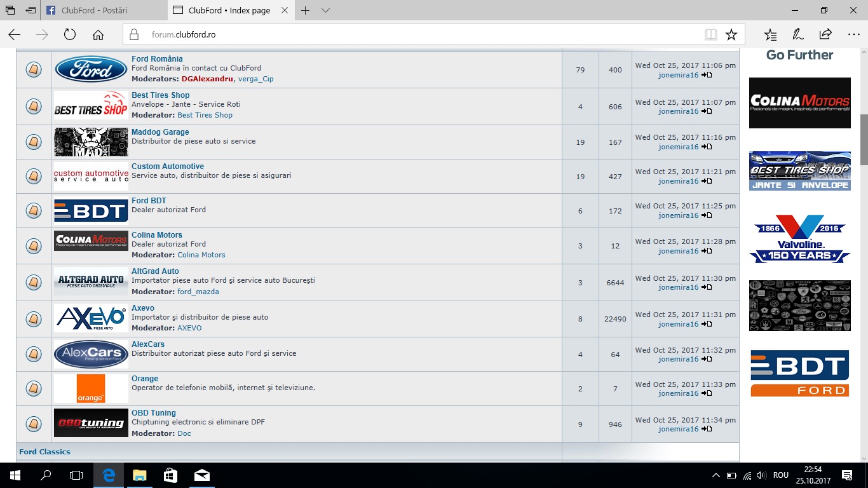Click the Share icon in Edge toolbar
868x488 pixels.
point(825,35)
